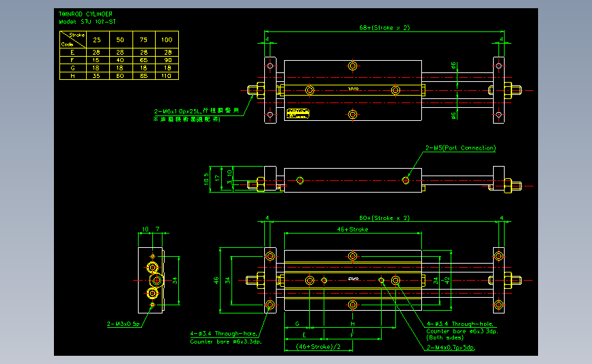Click the "46" height dimension of bottom view
Screen dimensions: 592x364
(x=216, y=280)
